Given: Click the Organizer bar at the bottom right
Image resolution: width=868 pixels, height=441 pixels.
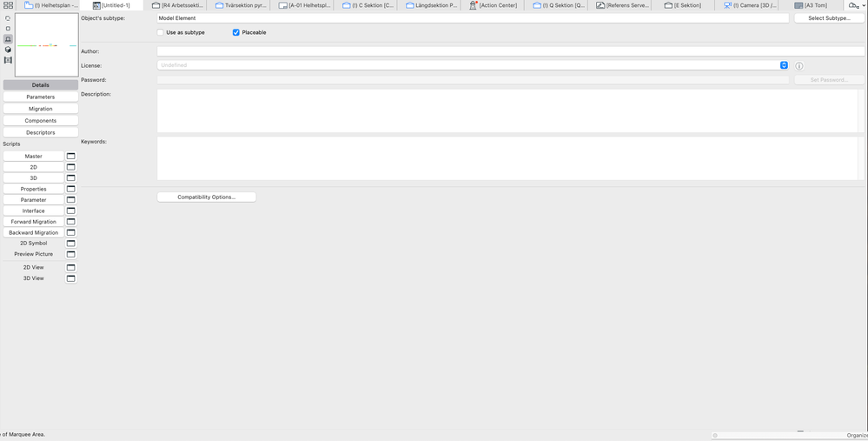Looking at the screenshot, I should click(x=790, y=436).
